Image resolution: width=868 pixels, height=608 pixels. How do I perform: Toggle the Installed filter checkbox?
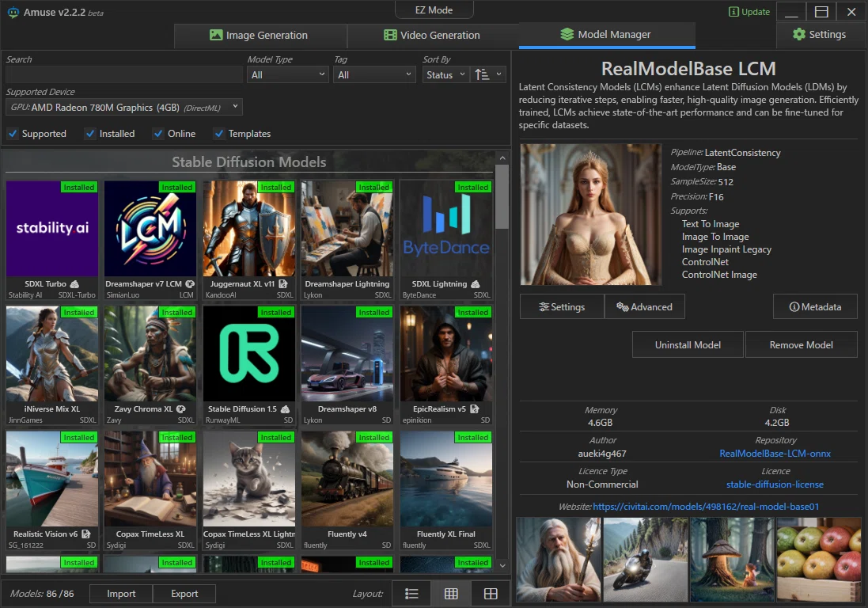pyautogui.click(x=90, y=134)
